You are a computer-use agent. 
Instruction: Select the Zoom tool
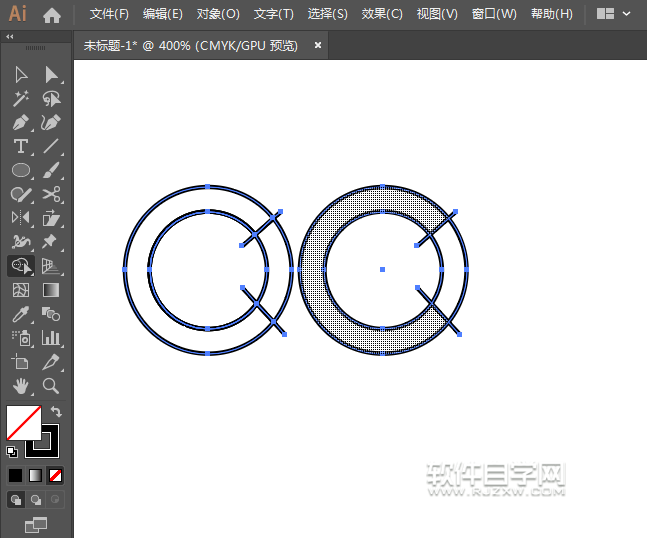51,386
